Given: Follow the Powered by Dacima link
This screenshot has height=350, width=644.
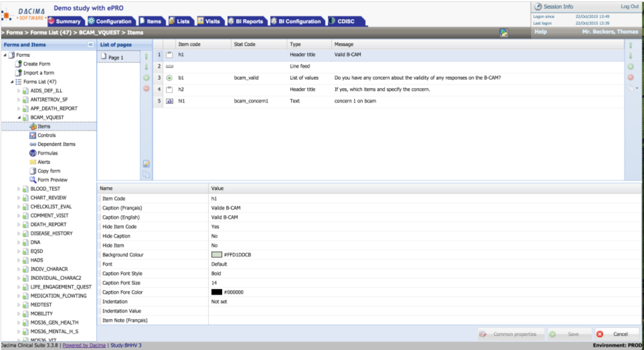Looking at the screenshot, I should 84,345.
